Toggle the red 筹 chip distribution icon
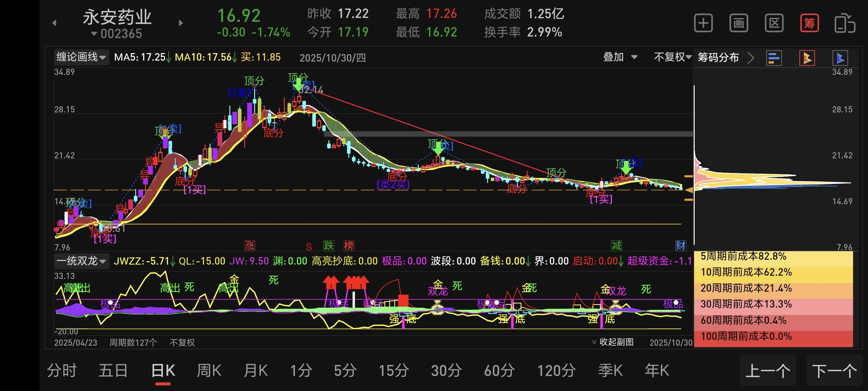The height and width of the screenshot is (391, 868). click(809, 23)
